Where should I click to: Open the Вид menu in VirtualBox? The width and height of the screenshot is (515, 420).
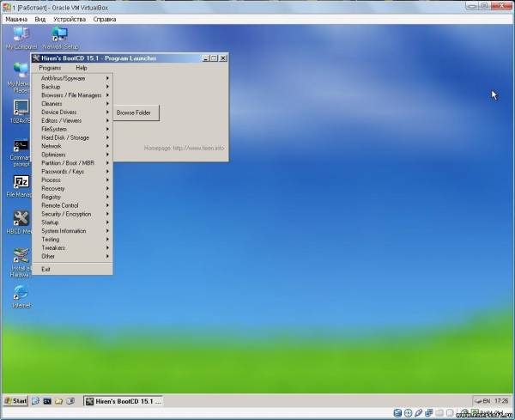pos(40,20)
